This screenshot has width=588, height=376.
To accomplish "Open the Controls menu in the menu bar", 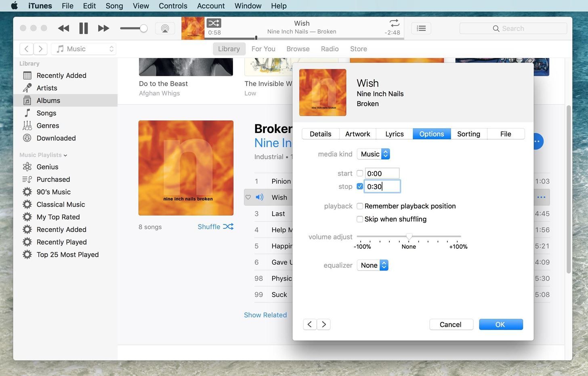I will [173, 6].
